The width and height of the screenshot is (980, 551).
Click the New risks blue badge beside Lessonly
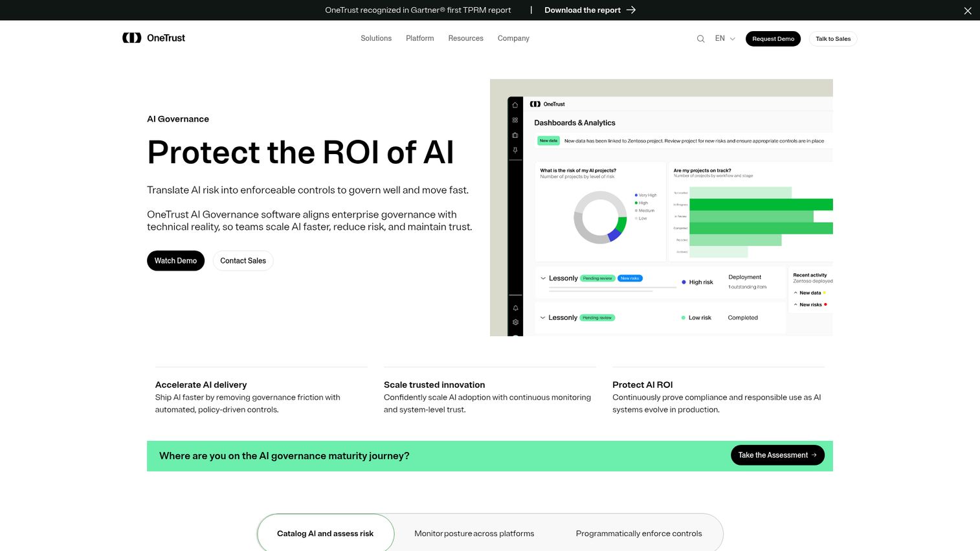pos(629,278)
